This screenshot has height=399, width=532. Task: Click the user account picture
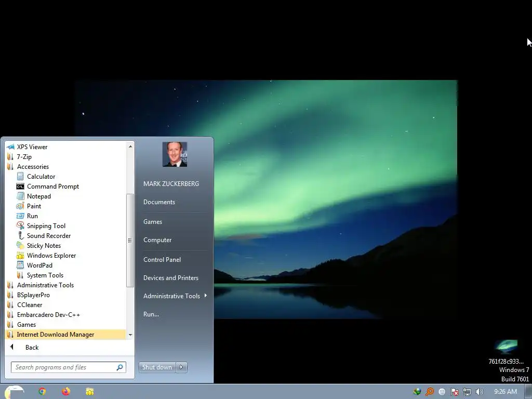pyautogui.click(x=175, y=154)
